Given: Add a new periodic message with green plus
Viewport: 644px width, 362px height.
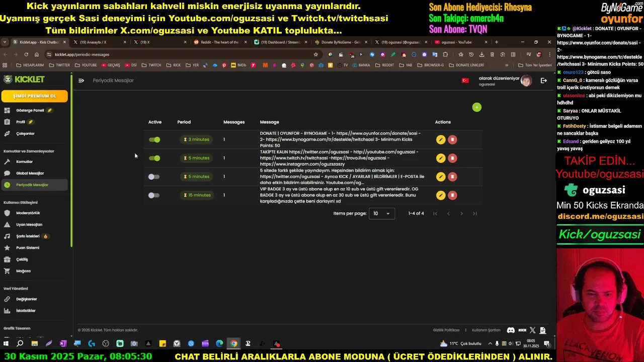Looking at the screenshot, I should coord(477,107).
